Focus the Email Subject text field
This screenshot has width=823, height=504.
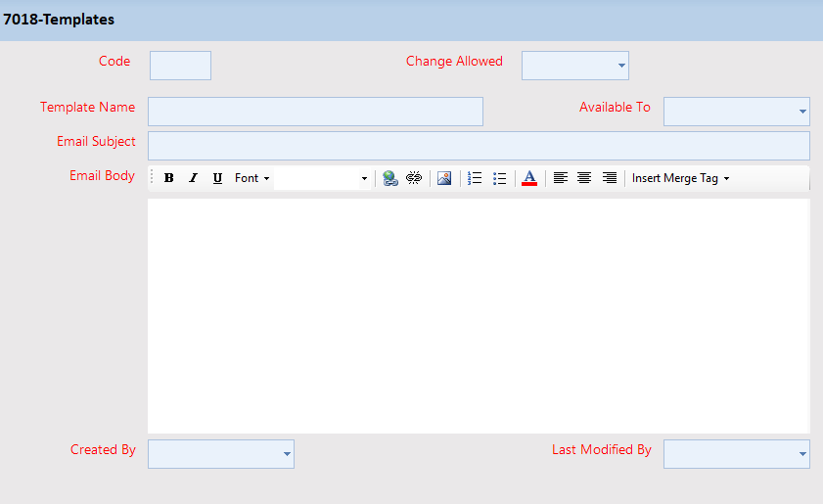[x=479, y=146]
